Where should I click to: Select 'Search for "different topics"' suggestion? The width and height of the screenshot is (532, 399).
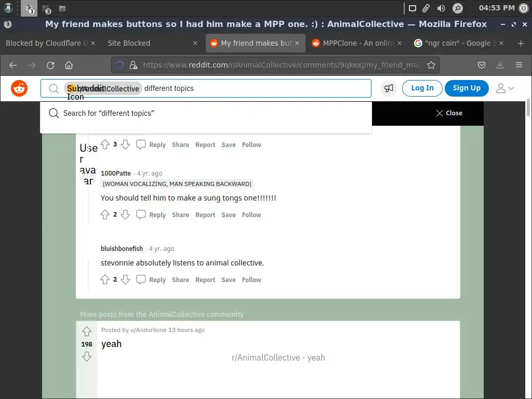206,113
